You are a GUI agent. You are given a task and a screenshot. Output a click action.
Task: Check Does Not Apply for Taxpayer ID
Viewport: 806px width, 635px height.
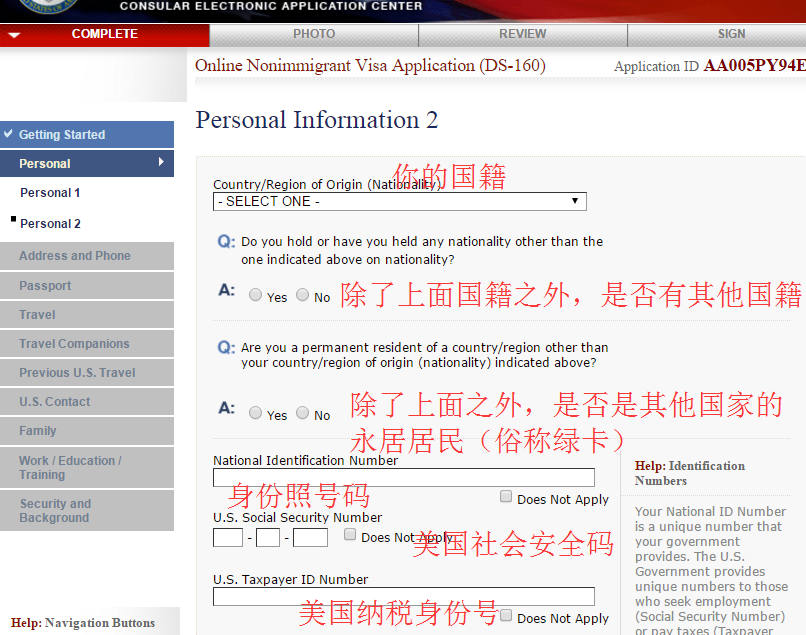pos(506,615)
